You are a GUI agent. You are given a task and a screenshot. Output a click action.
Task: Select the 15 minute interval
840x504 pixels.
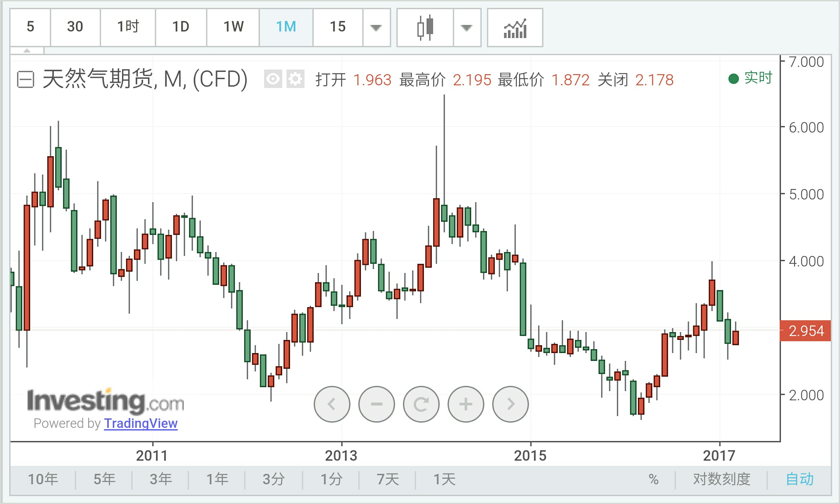338,27
